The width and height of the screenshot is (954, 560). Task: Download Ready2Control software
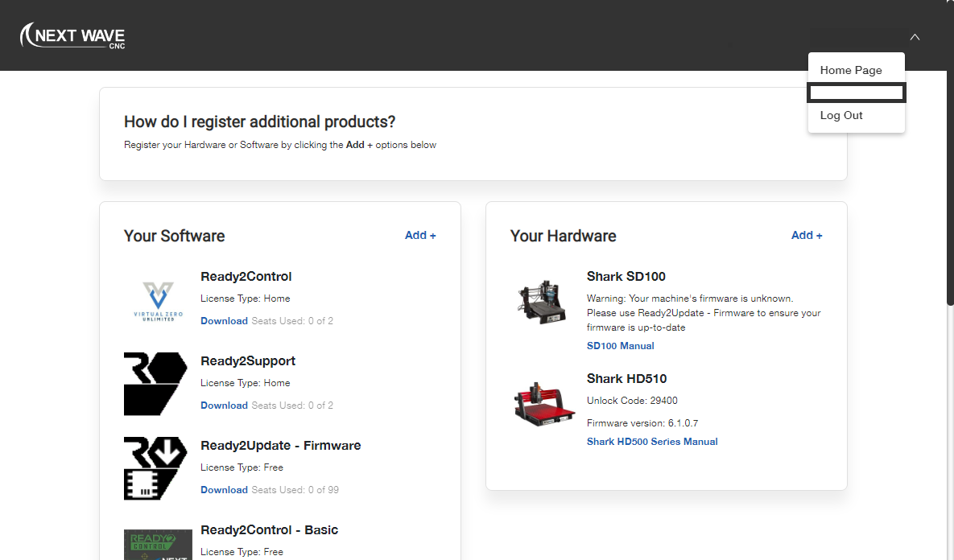coord(224,321)
